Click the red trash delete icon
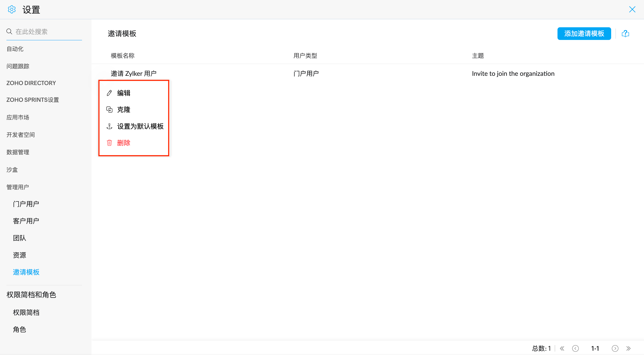The image size is (644, 355). pos(109,143)
